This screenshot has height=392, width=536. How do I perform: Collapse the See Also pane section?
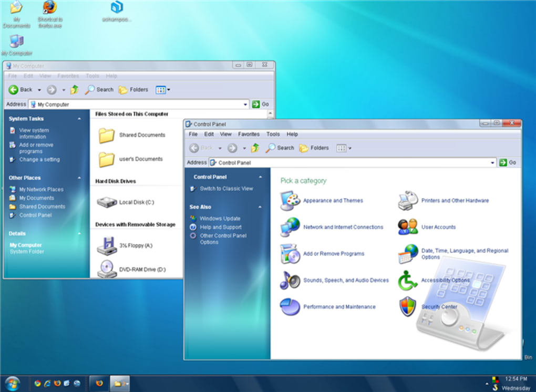pyautogui.click(x=260, y=207)
